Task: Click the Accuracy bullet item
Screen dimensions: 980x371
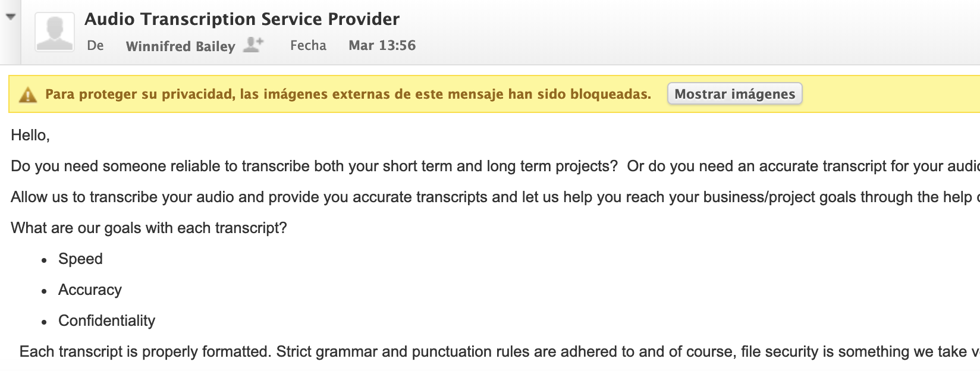Action: point(90,290)
